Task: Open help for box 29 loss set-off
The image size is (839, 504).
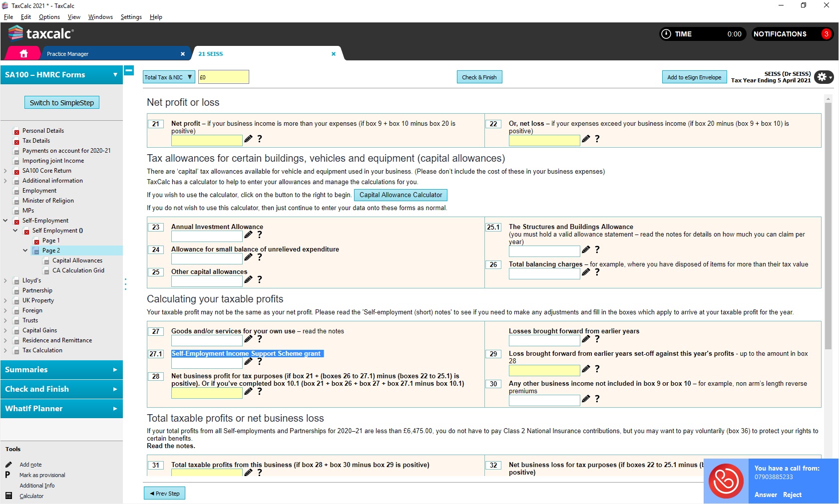Action: tap(597, 369)
